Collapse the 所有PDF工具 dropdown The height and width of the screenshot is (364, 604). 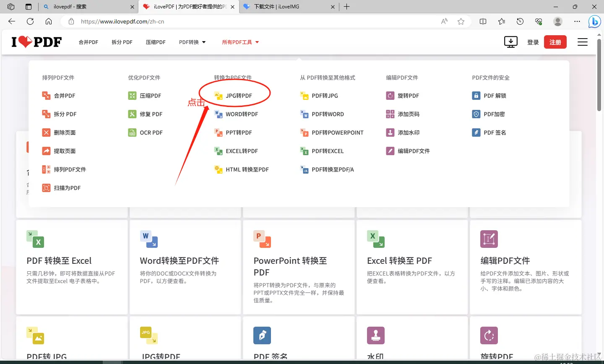coord(240,42)
